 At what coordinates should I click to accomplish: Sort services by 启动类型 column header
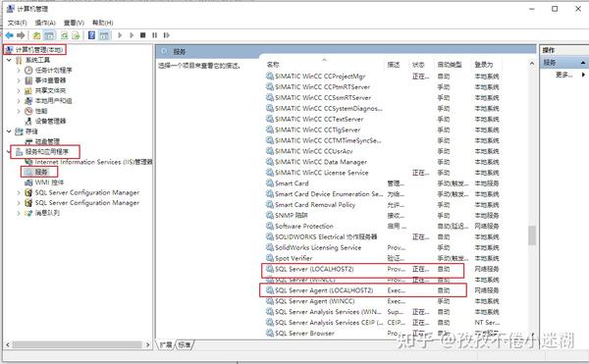pyautogui.click(x=450, y=65)
